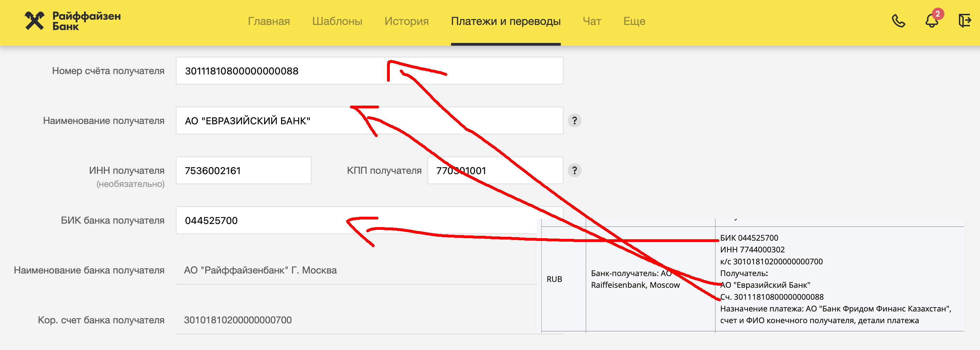This screenshot has width=980, height=350.
Task: Open the Чат tab
Action: click(x=592, y=21)
